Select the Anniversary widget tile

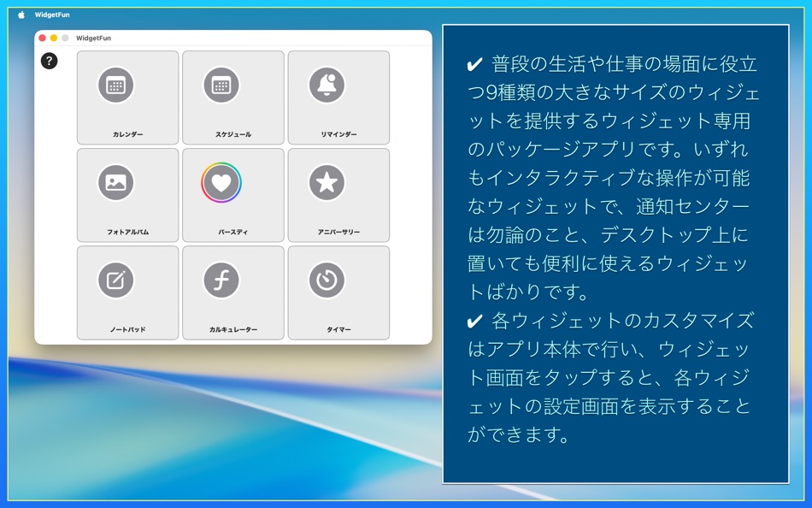click(338, 195)
